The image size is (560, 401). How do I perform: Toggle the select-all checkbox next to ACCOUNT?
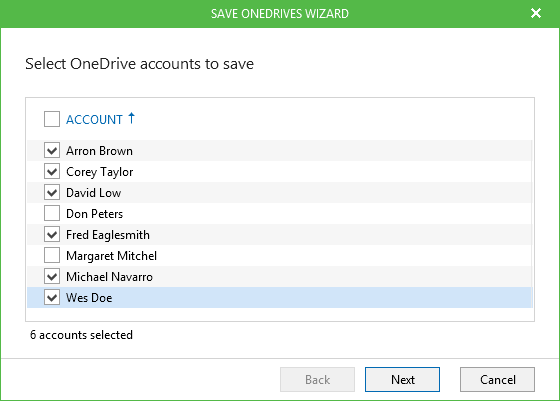[52, 119]
